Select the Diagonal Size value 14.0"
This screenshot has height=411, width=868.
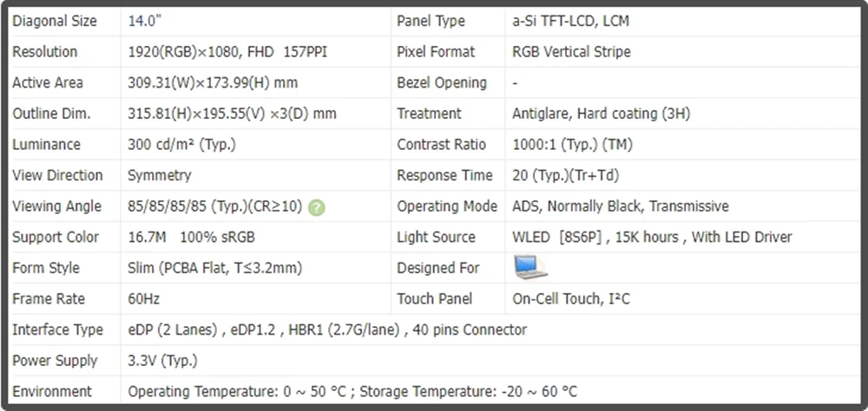[x=144, y=21]
